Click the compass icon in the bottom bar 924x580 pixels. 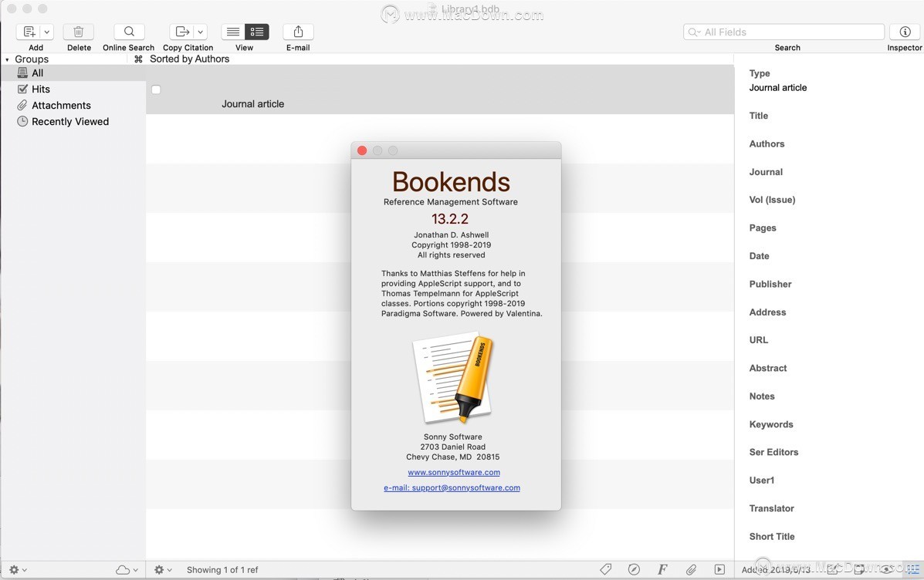tap(634, 569)
